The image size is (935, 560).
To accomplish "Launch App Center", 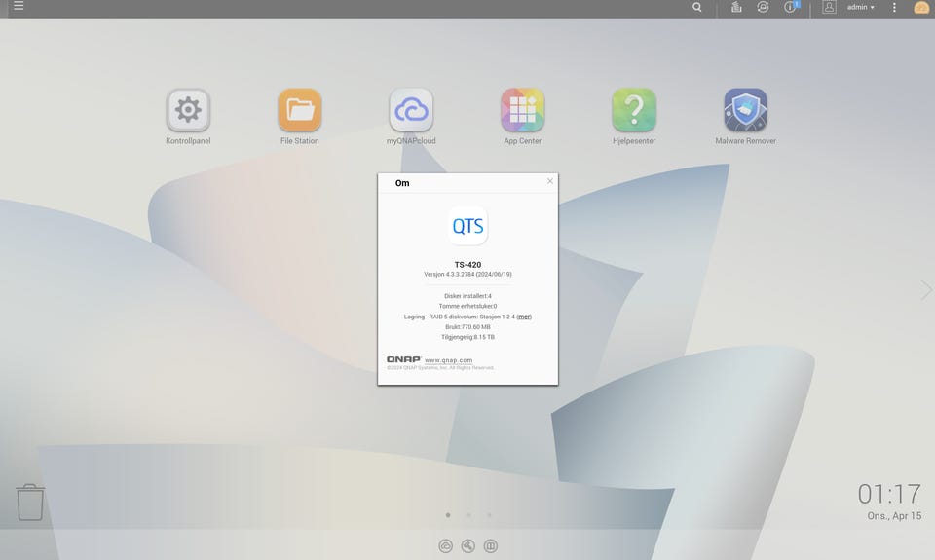I will coord(522,110).
